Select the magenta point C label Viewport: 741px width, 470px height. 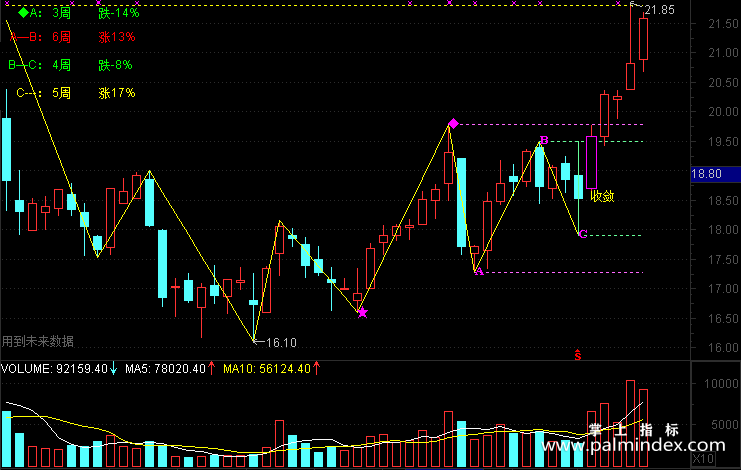583,234
